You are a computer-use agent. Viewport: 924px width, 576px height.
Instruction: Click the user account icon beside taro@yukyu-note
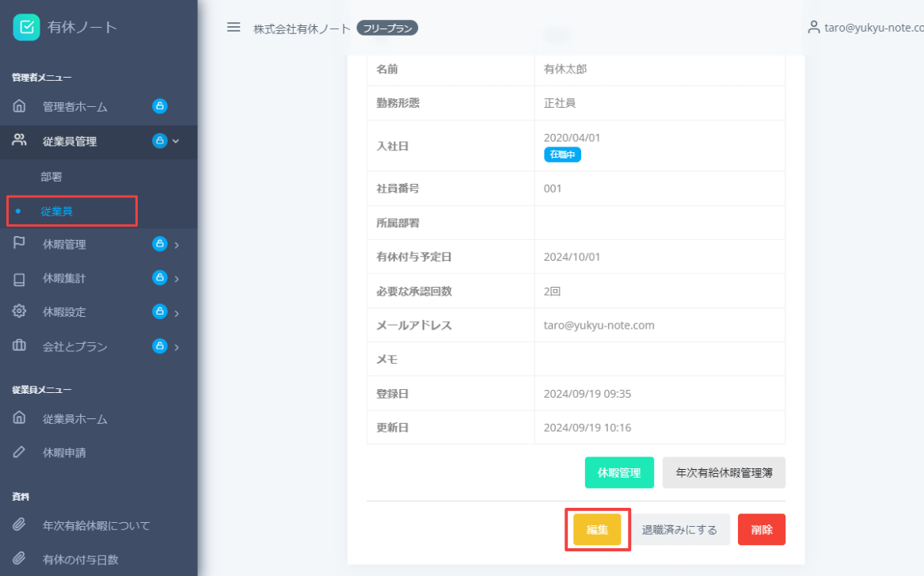[813, 26]
